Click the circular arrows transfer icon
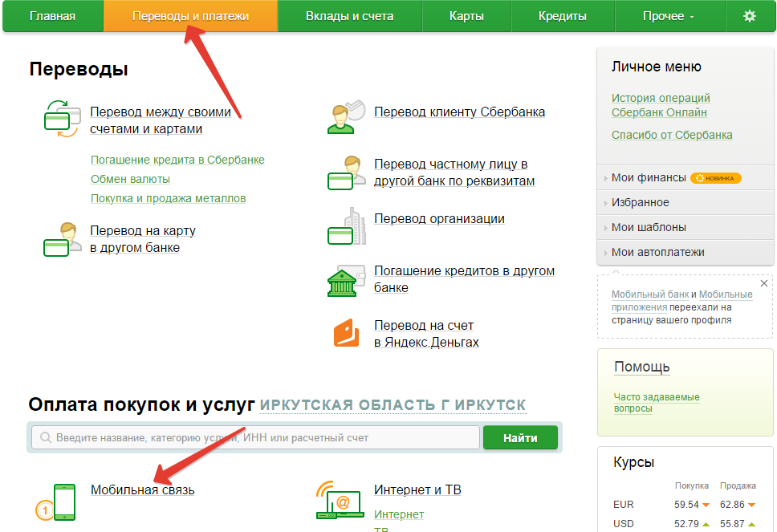Viewport: 777px width, 532px height. coord(61,116)
